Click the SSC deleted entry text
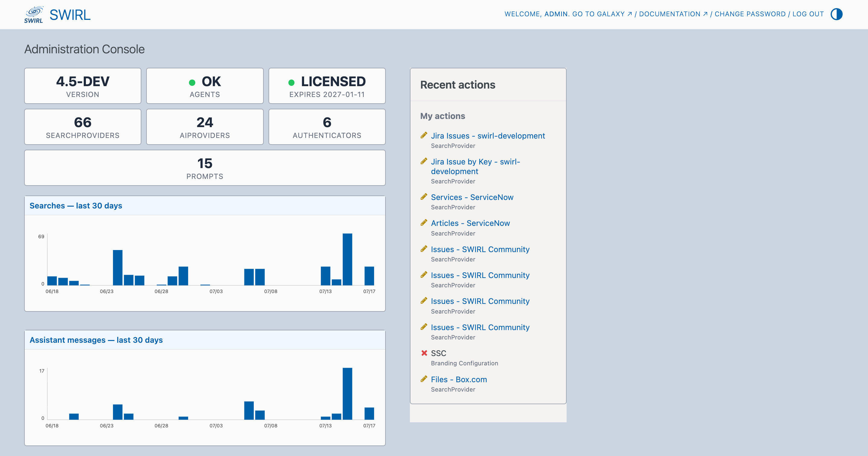The height and width of the screenshot is (456, 868). [x=439, y=353]
